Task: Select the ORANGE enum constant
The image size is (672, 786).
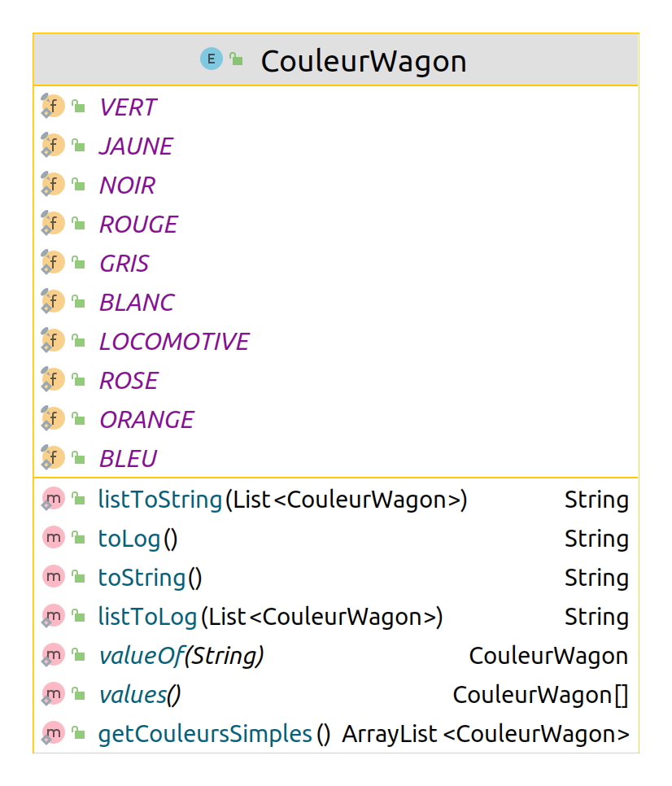Action: click(x=146, y=419)
